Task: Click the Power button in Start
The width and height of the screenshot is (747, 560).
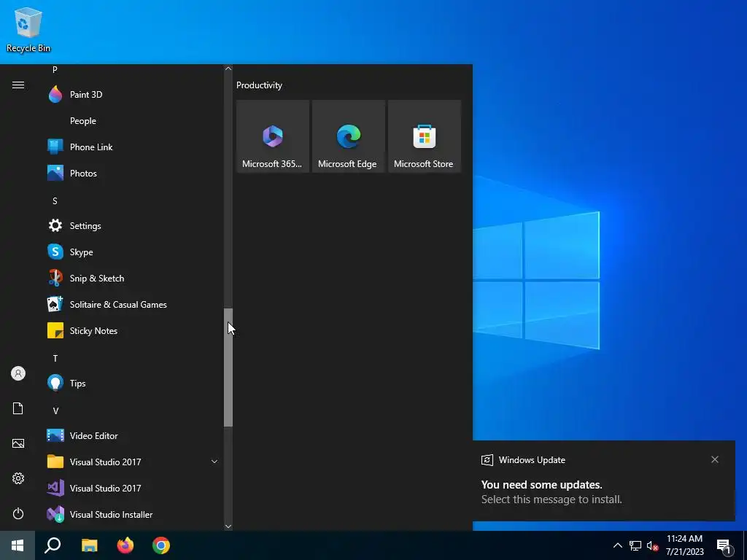Action: point(18,513)
